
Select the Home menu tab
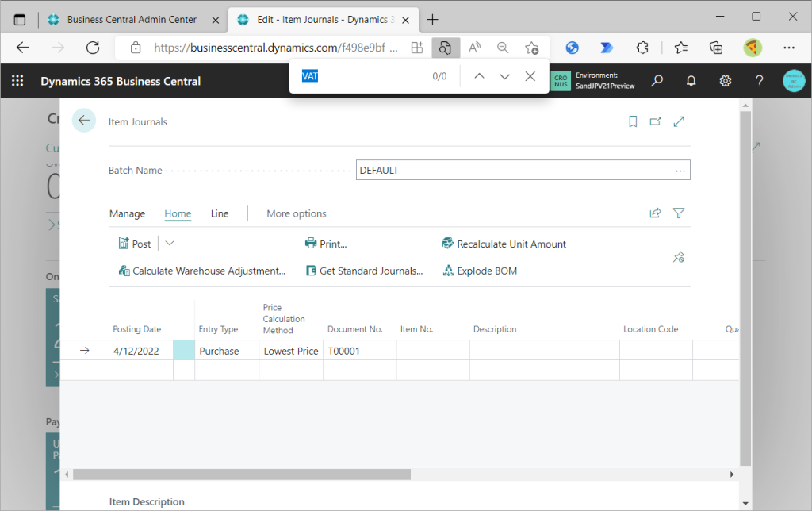pyautogui.click(x=178, y=213)
